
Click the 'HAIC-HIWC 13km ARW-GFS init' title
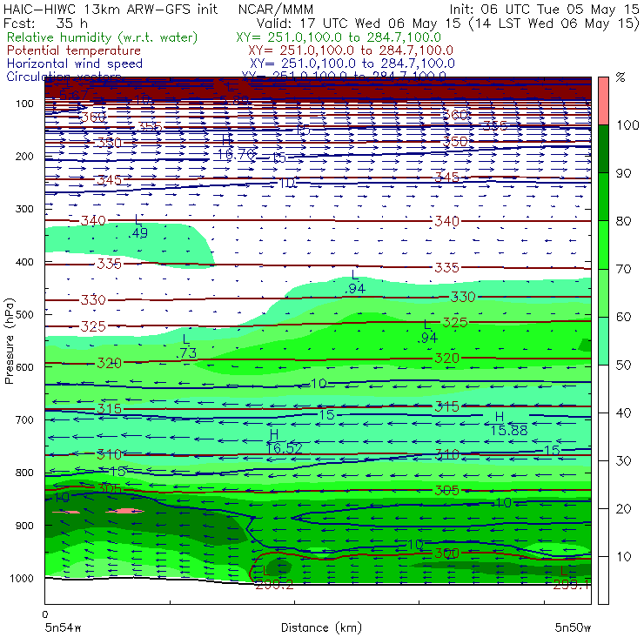click(x=111, y=9)
